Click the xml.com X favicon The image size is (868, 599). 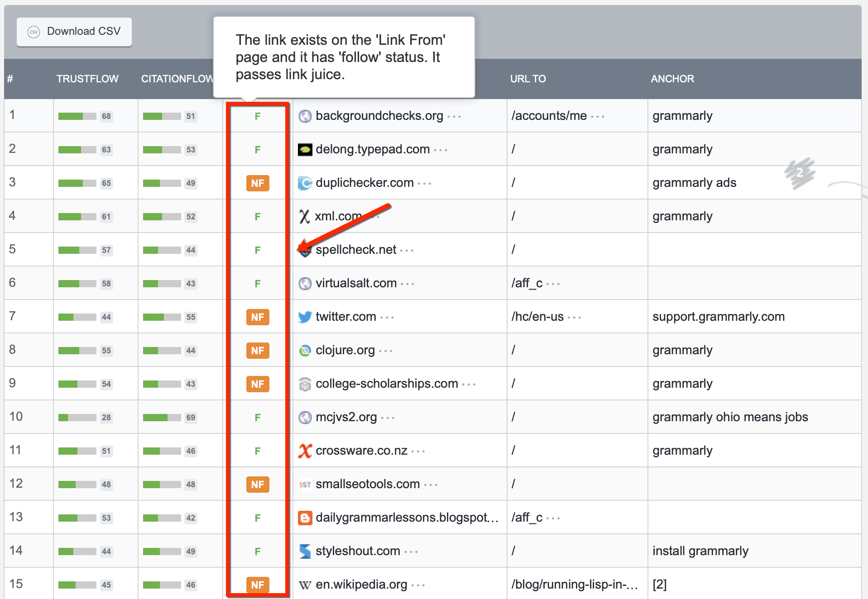pos(305,217)
